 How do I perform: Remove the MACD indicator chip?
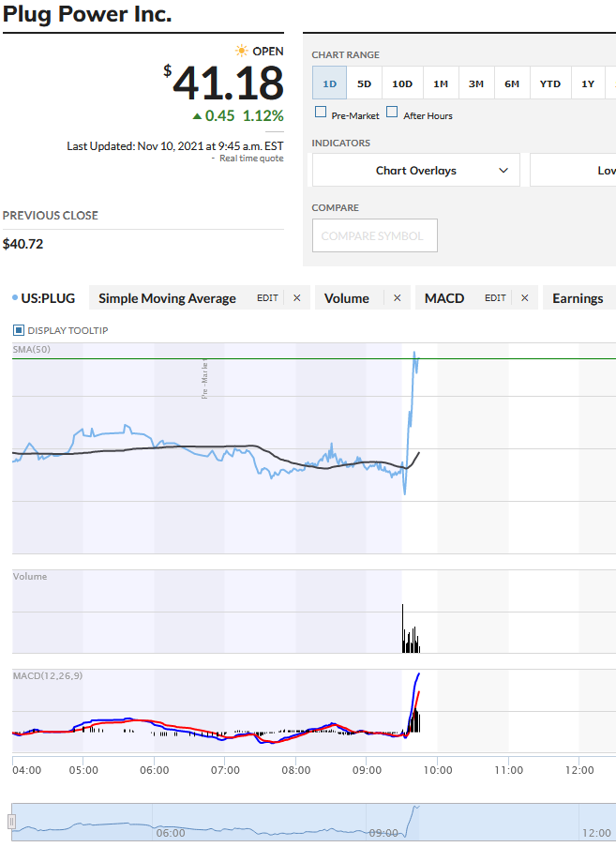[x=525, y=298]
